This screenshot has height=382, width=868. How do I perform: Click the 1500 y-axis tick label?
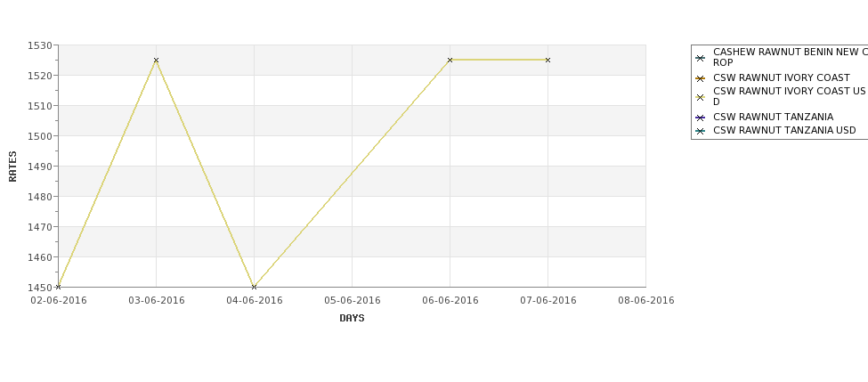pyautogui.click(x=39, y=136)
